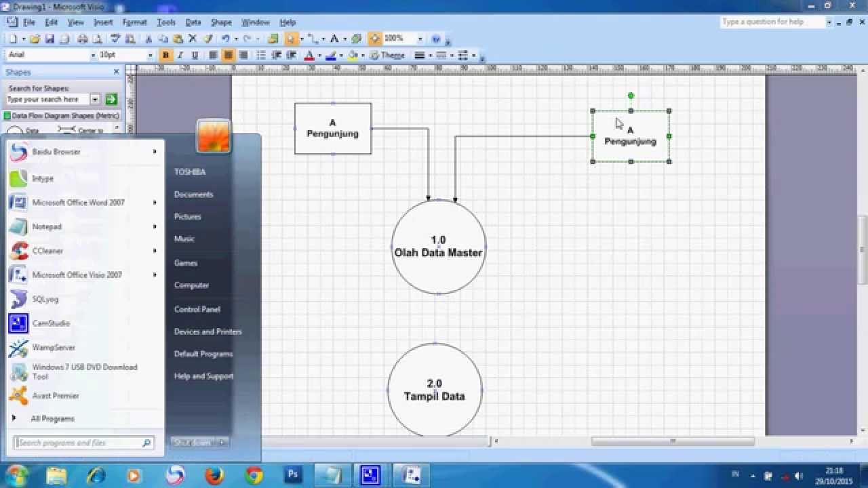Expand the Notepad jump list arrow
Viewport: 868px width, 488px height.
coord(155,226)
